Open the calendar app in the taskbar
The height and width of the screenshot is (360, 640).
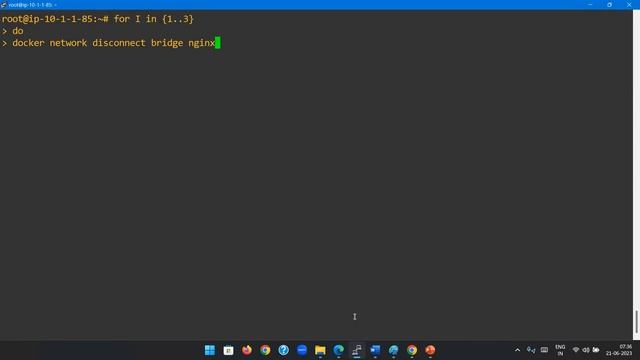[x=229, y=350]
